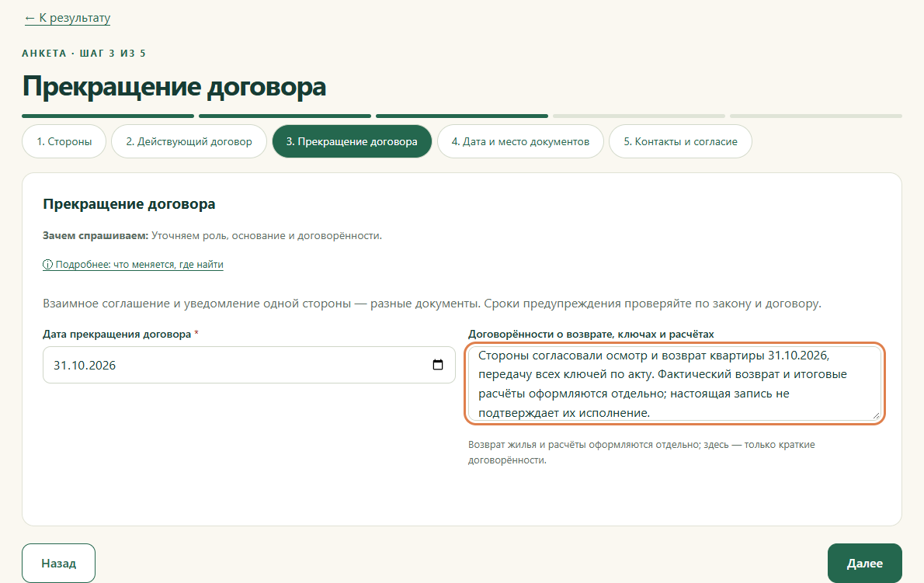Click the 'Договорённости о возврате, ключах и расчётах' label
Image resolution: width=924 pixels, height=583 pixels.
click(x=591, y=334)
